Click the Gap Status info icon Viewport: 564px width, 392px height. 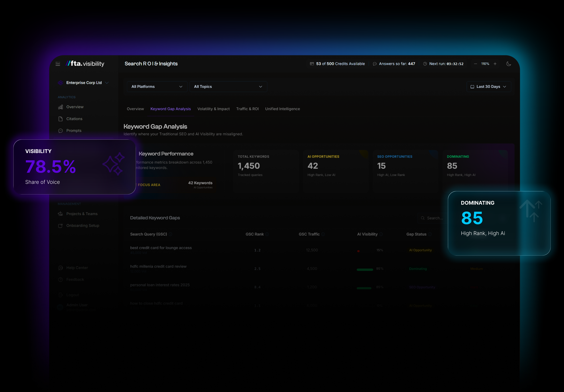pyautogui.click(x=430, y=234)
